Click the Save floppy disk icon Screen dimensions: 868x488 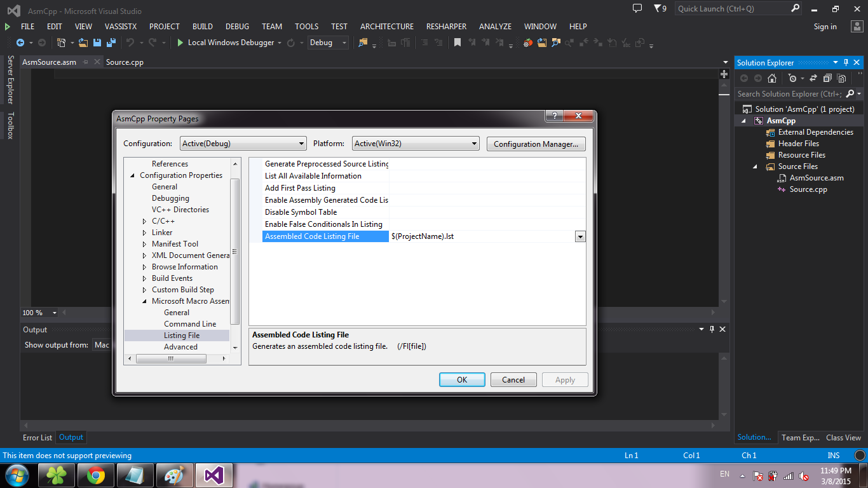tap(97, 43)
